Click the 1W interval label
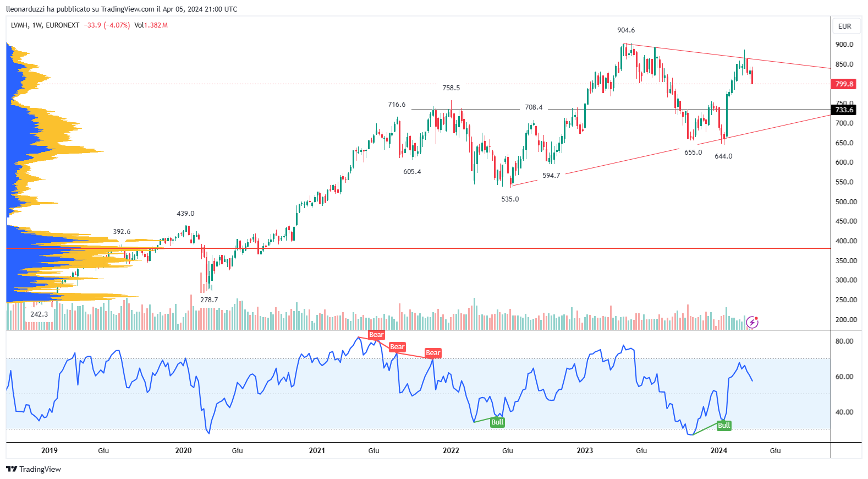Viewport: 868px width, 479px height. [x=37, y=25]
